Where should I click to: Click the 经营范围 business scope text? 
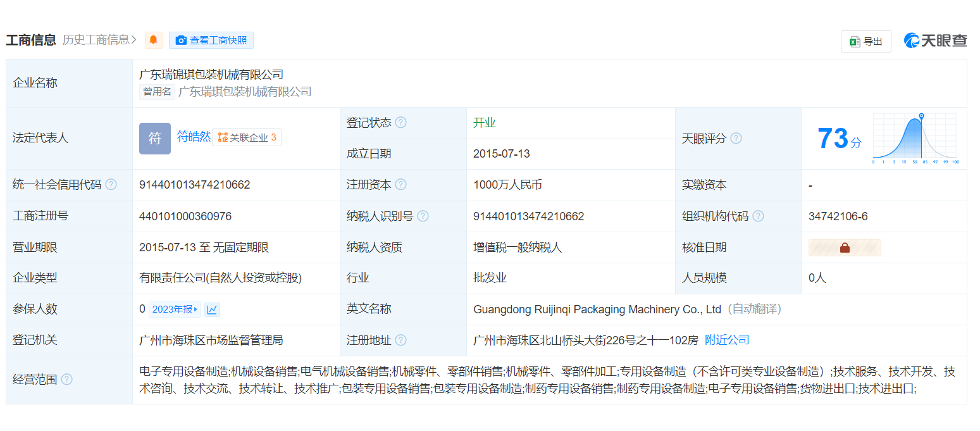pos(547,380)
